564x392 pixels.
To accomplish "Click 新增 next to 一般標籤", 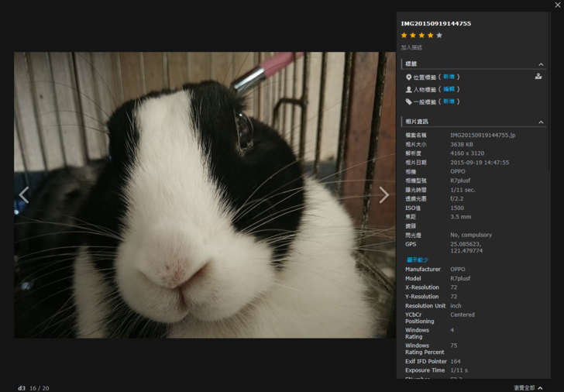I will (449, 101).
